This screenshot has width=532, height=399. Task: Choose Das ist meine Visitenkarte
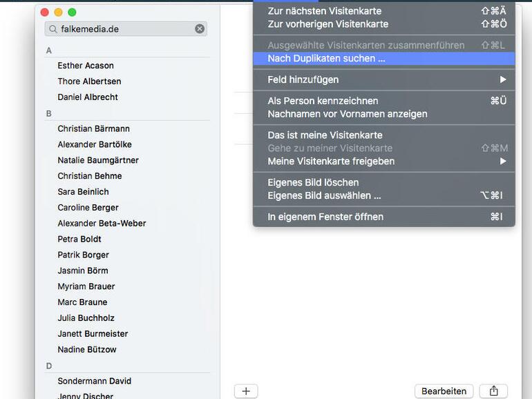point(325,135)
